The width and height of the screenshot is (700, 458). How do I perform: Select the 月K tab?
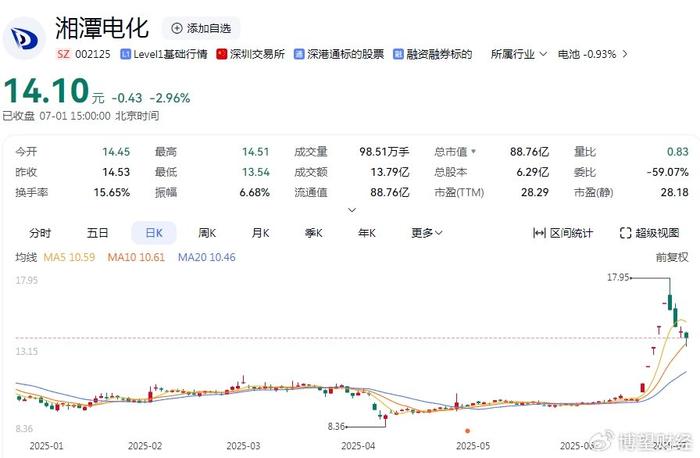(x=261, y=233)
